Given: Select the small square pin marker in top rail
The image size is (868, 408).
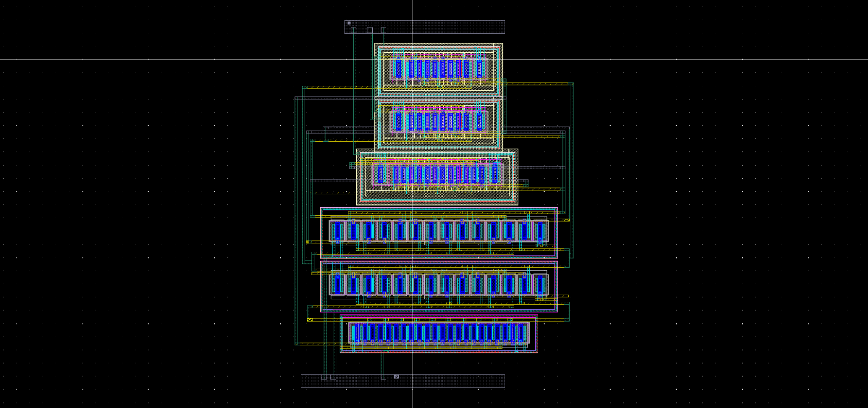Looking at the screenshot, I should coord(349,23).
